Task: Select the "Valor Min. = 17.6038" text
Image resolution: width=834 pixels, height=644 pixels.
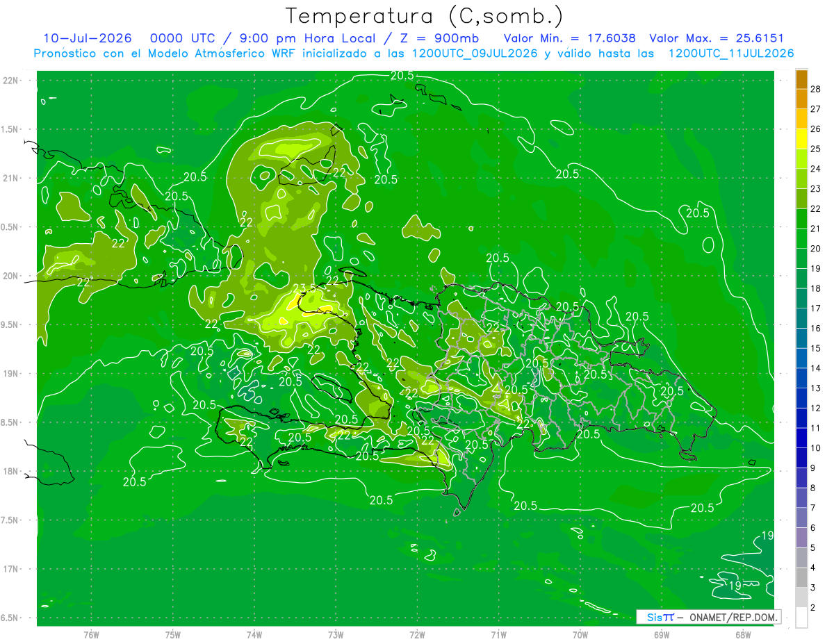Action: pos(570,38)
